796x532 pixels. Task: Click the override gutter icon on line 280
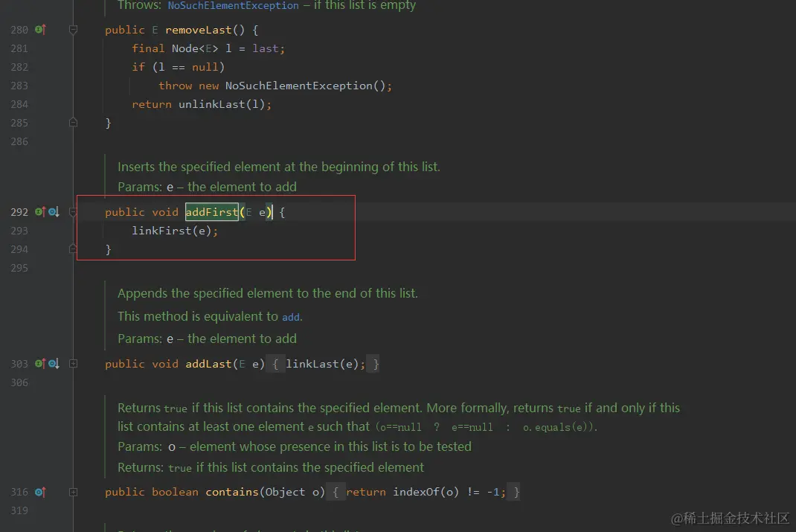coord(40,30)
